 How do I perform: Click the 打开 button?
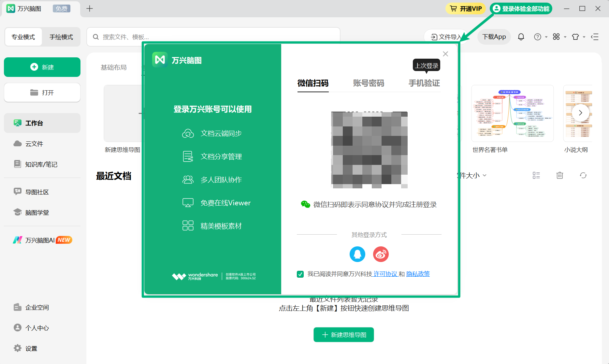pos(42,93)
